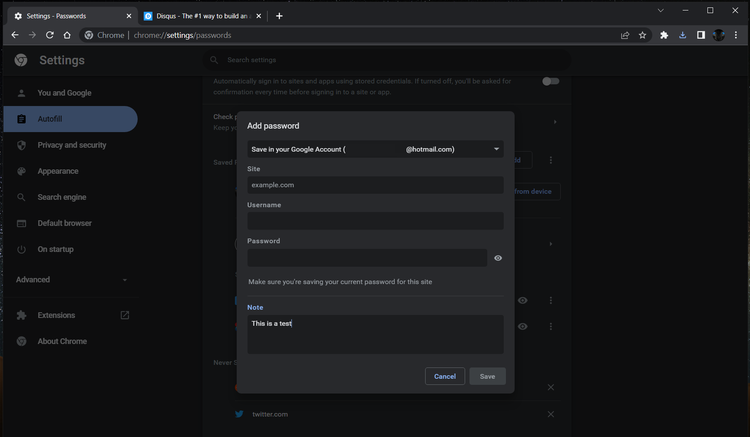The image size is (750, 437).
Task: Bookmark this page with star icon
Action: (643, 35)
